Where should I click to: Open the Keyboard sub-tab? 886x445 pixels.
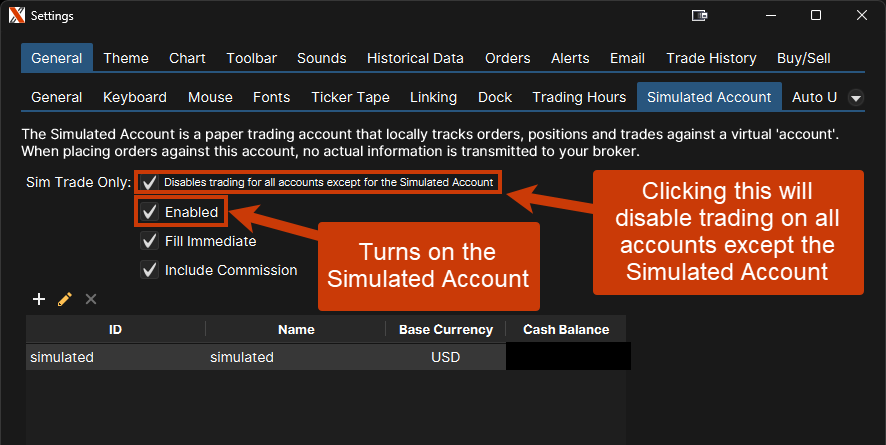pyautogui.click(x=135, y=97)
